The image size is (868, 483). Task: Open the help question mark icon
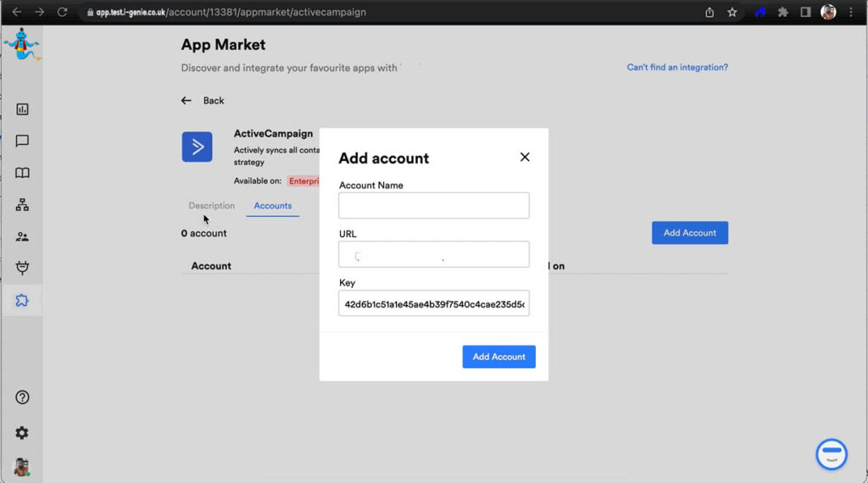(22, 397)
